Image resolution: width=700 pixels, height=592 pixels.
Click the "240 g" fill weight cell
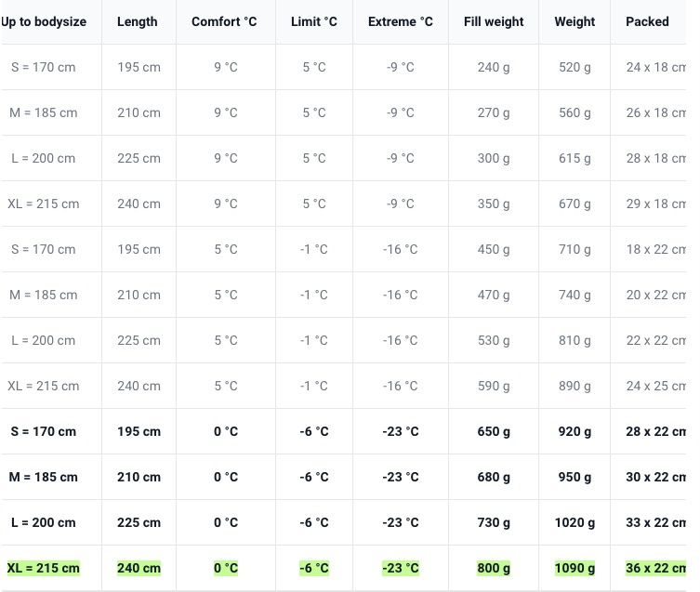coord(494,67)
